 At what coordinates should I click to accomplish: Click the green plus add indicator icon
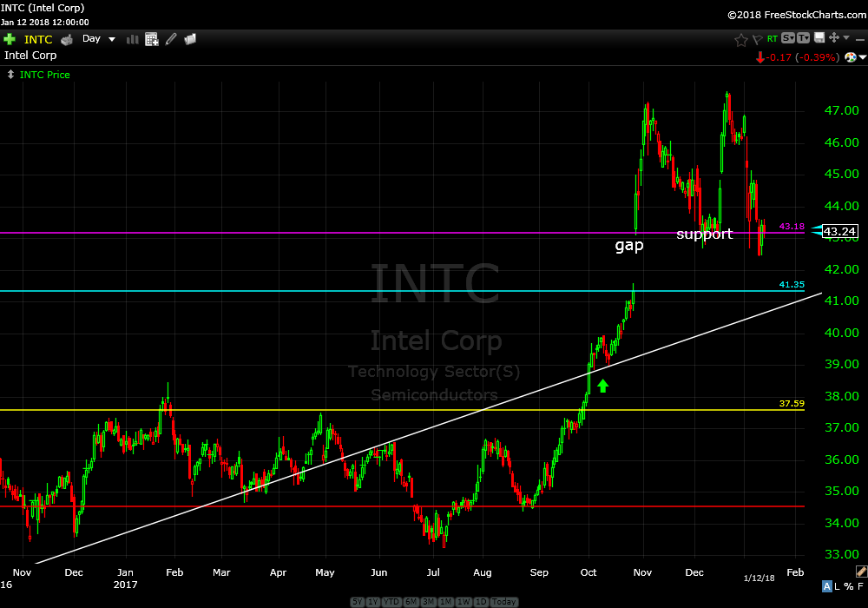point(10,39)
